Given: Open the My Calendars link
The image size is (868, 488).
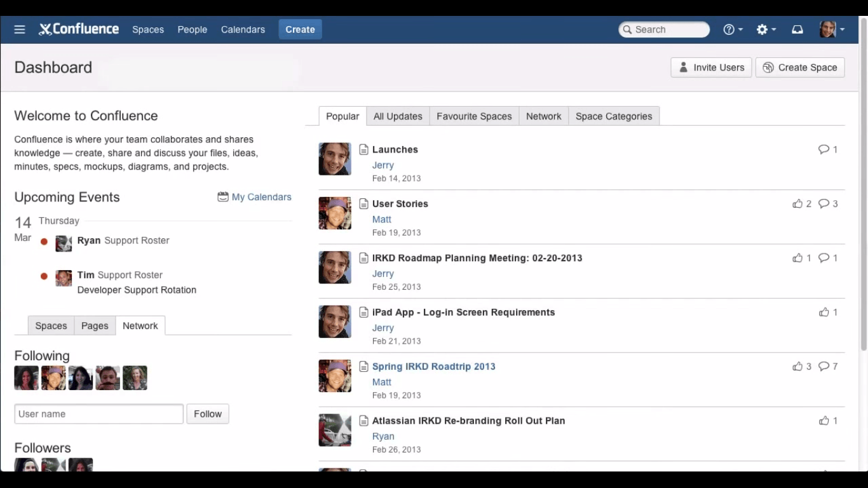Looking at the screenshot, I should coord(262,197).
